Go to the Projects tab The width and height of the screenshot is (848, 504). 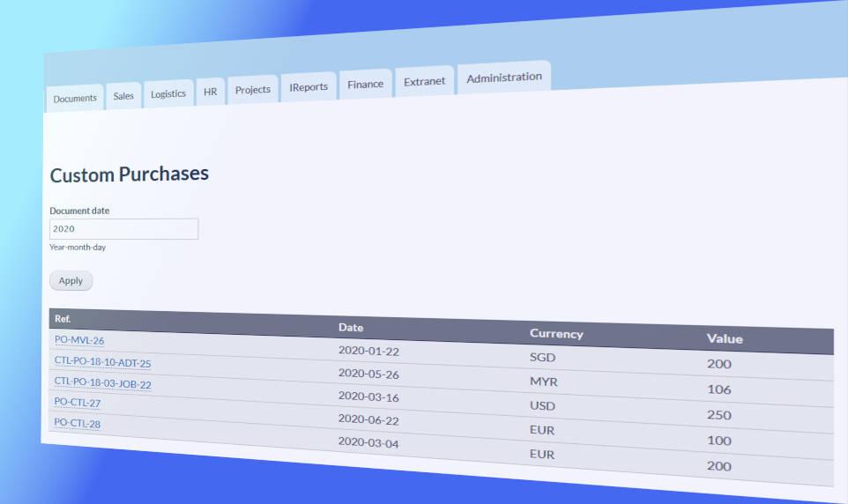253,89
